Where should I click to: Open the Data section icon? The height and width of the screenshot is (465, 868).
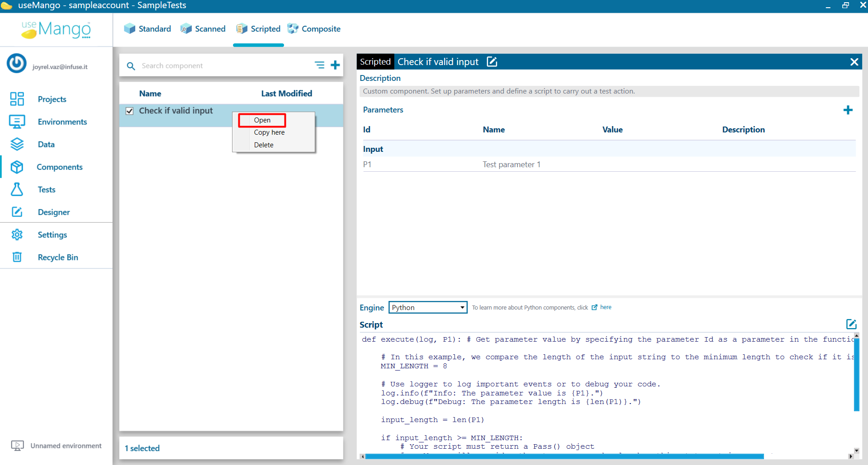coord(17,144)
